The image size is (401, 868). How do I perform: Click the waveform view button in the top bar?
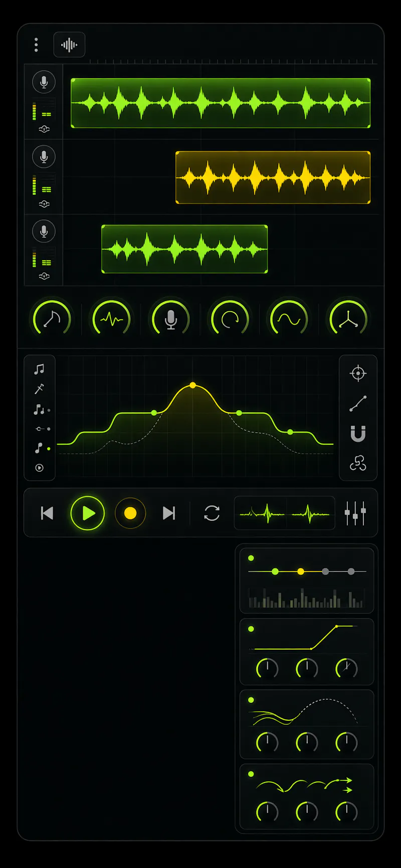click(x=69, y=45)
